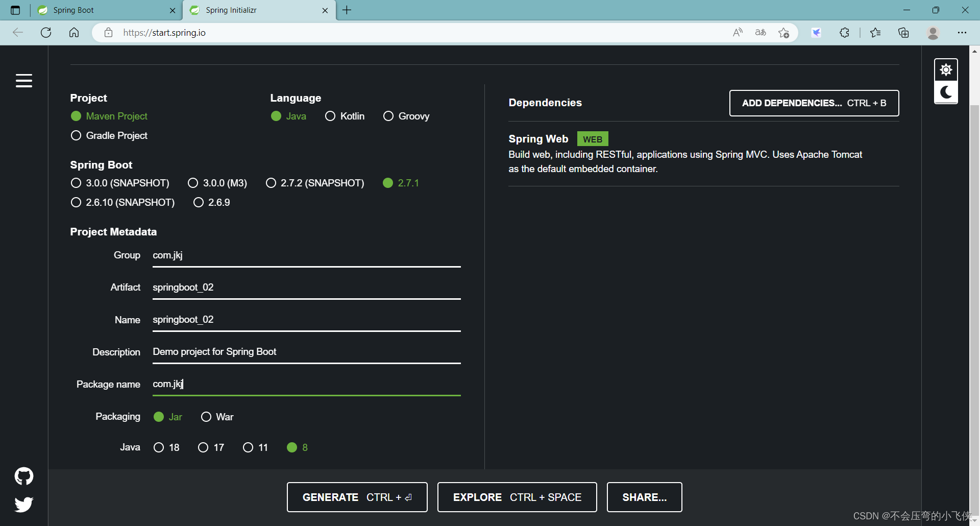The height and width of the screenshot is (526, 980).
Task: Open the Twitter link icon
Action: (x=24, y=504)
